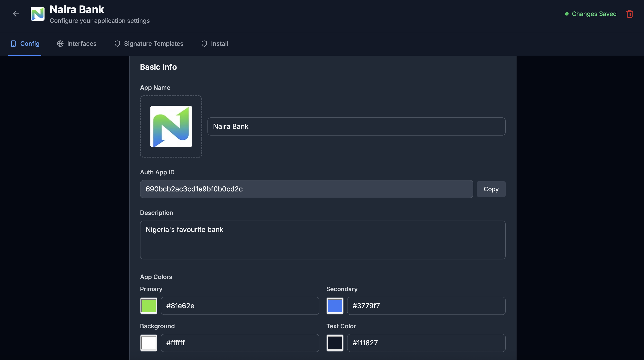Click the trash icon to delete the app
Viewport: 644px width, 360px height.
tap(630, 14)
